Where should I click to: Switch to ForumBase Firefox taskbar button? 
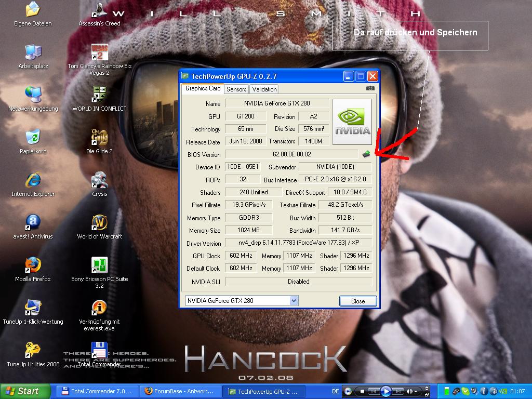click(x=180, y=392)
